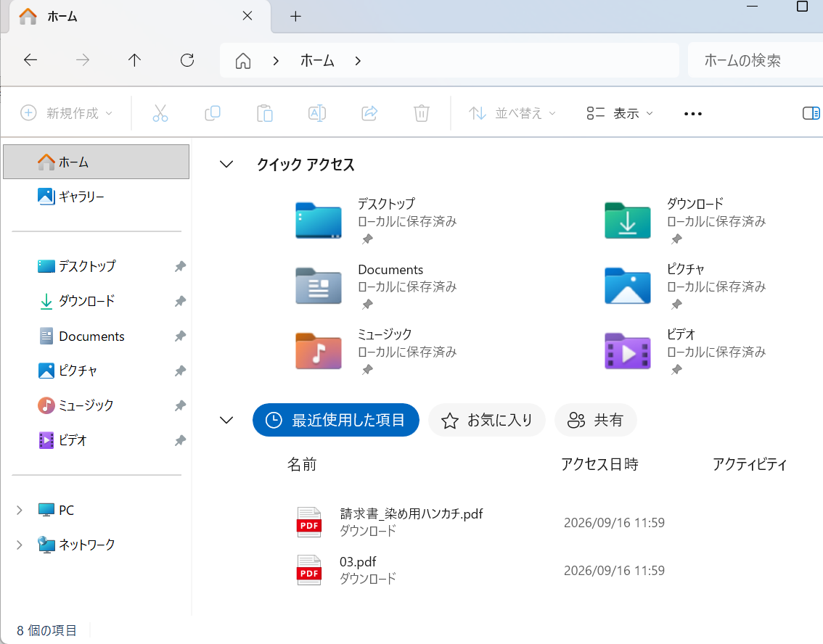This screenshot has height=644, width=823.
Task: Toggle the details pane icon
Action: coord(811,113)
